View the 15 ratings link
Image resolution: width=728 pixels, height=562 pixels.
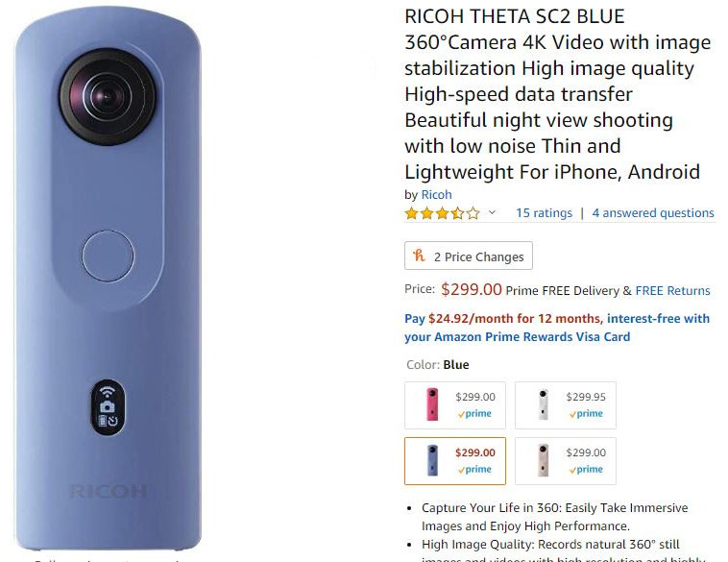click(x=544, y=212)
